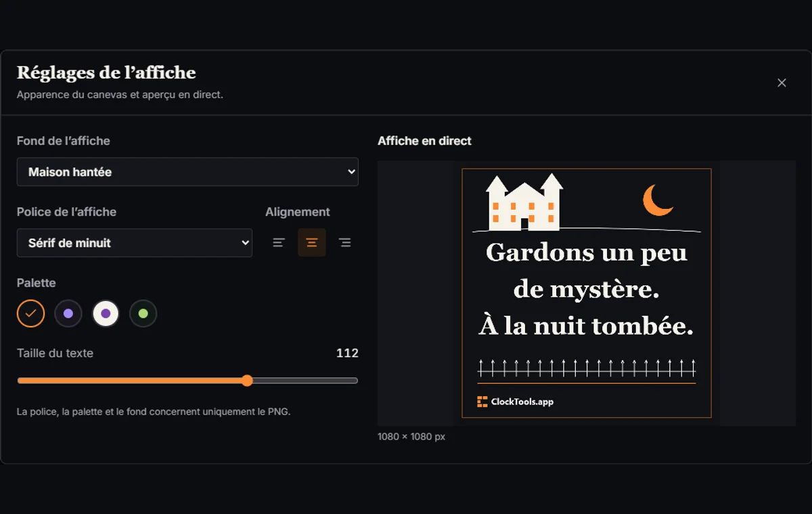
Task: Choose the dark palette with lavender dot
Action: pyautogui.click(x=68, y=313)
